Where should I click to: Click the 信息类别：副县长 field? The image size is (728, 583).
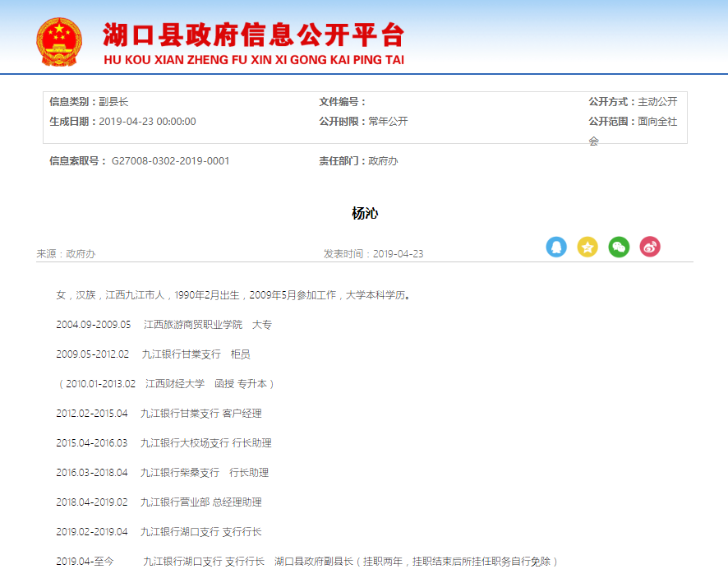[x=89, y=102]
